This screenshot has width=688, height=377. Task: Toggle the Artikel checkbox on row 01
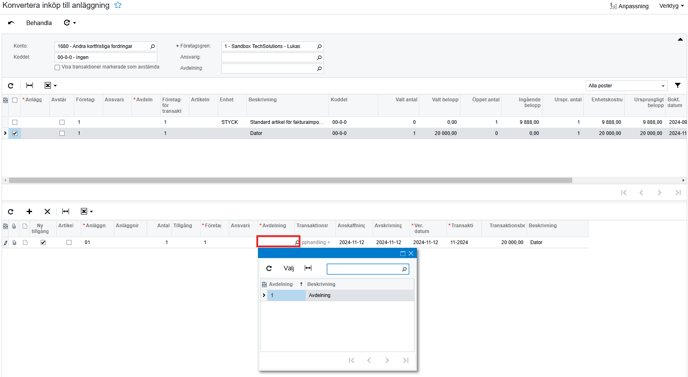pos(69,242)
